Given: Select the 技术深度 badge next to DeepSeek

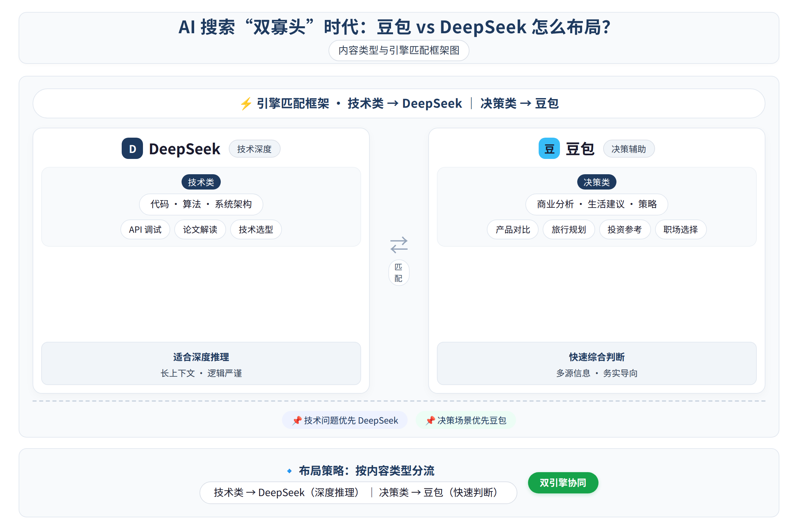Looking at the screenshot, I should point(254,149).
